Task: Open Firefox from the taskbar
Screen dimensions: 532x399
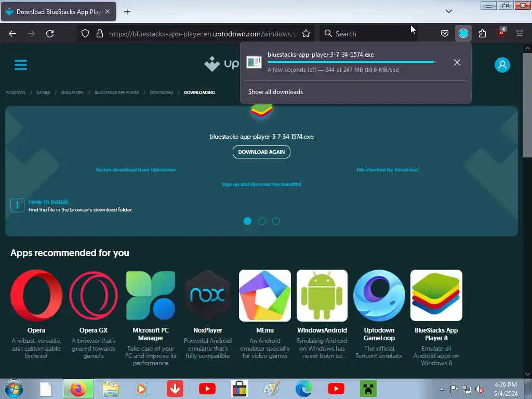Action: [78, 389]
